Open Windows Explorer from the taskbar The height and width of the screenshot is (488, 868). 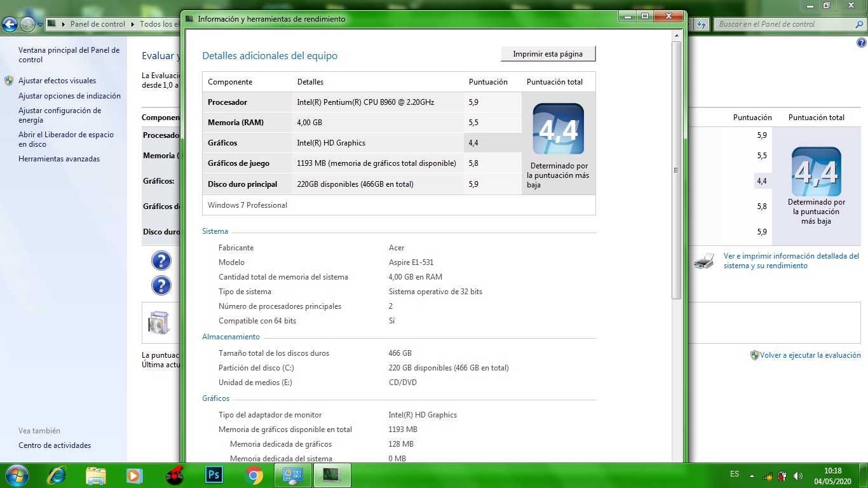coord(96,475)
